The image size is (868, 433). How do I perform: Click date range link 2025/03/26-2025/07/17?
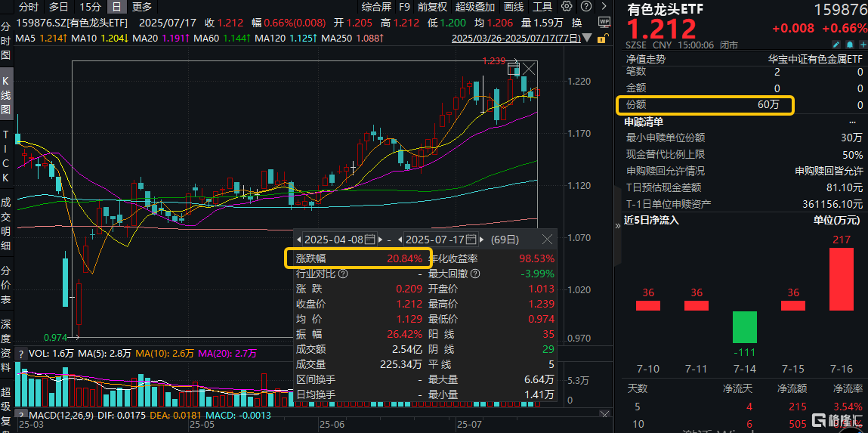516,39
